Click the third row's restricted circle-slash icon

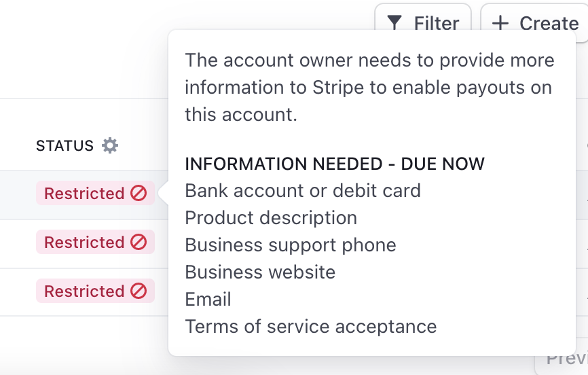point(139,291)
